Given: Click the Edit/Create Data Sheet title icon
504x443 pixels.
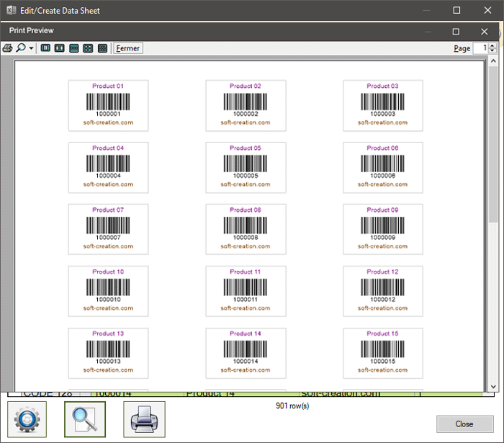Looking at the screenshot, I should tap(11, 10).
